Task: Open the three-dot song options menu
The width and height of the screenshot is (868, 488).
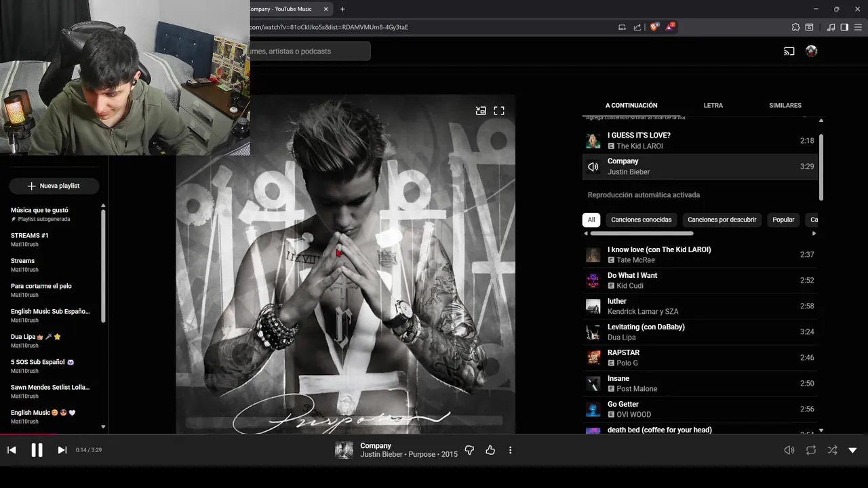Action: [x=510, y=450]
